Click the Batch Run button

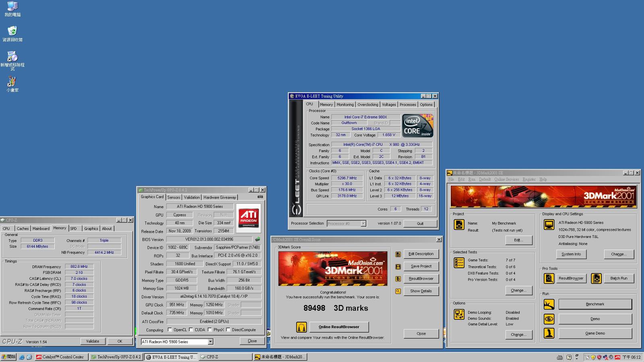click(x=619, y=278)
